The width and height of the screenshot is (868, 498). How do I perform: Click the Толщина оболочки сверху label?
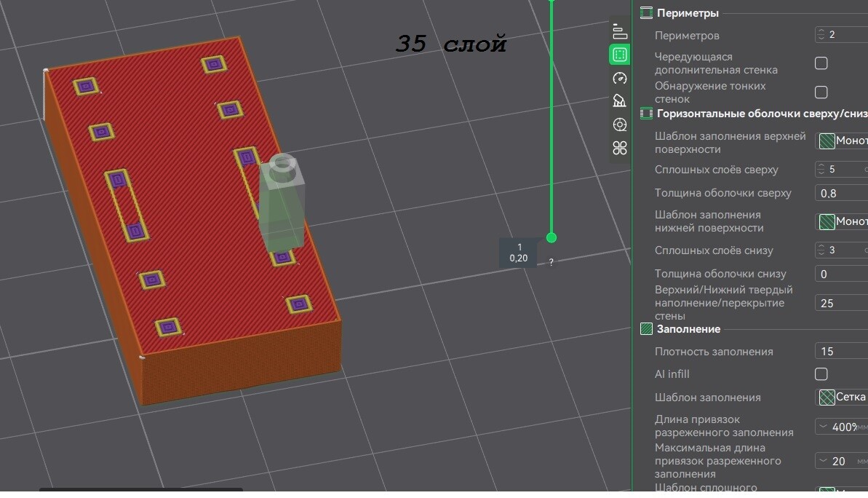click(723, 193)
